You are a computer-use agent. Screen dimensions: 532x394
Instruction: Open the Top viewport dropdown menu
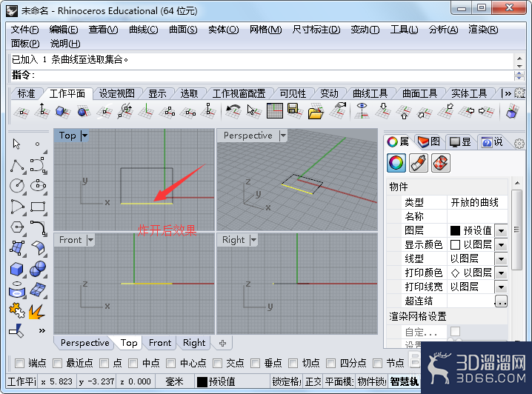click(84, 136)
